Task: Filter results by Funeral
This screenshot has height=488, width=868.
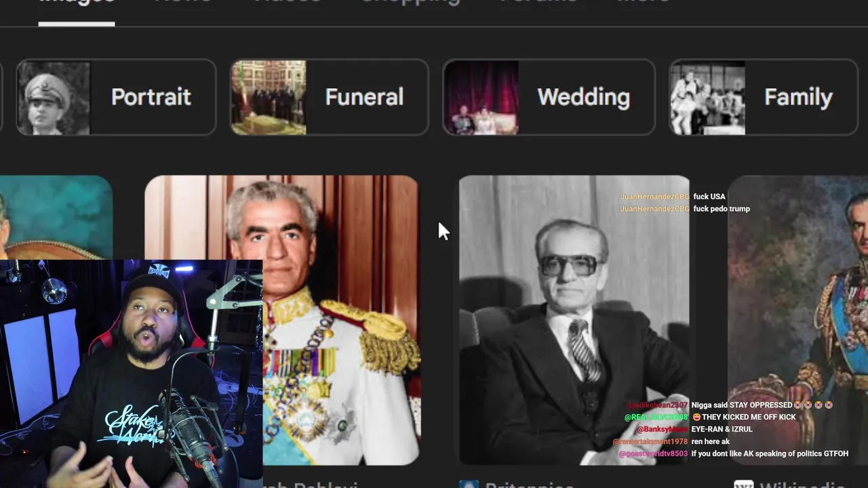Action: coord(364,98)
